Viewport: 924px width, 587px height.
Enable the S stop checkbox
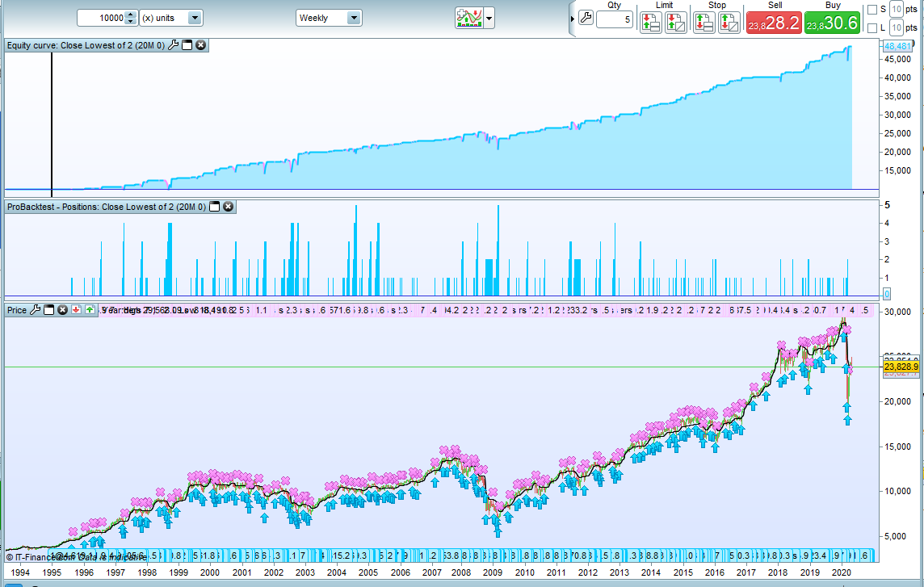[873, 10]
